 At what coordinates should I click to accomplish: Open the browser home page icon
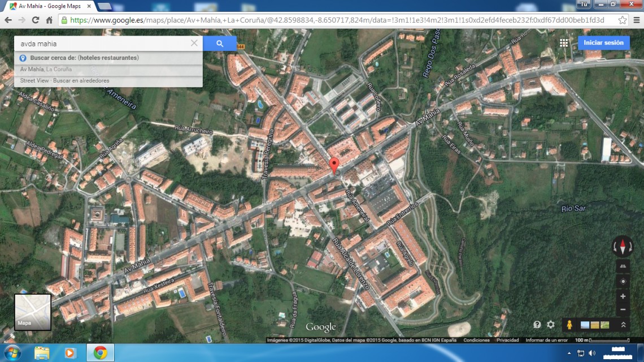[49, 20]
